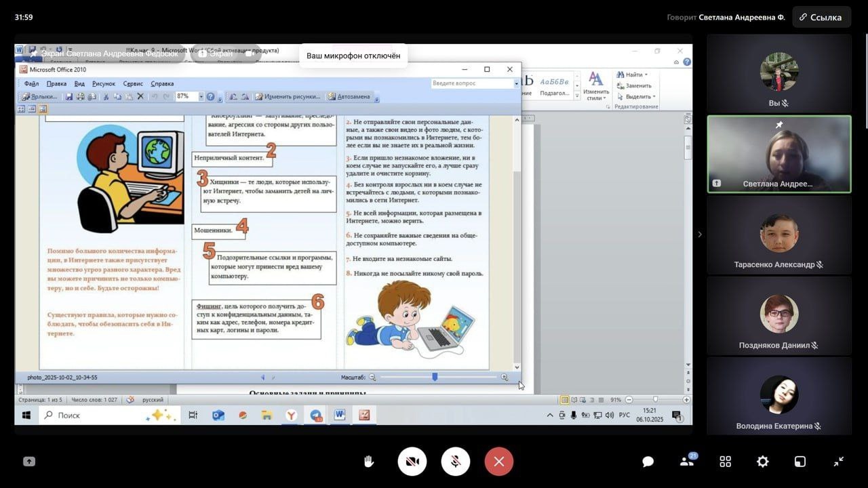
Task: Open the meeting chat panel
Action: click(648, 462)
